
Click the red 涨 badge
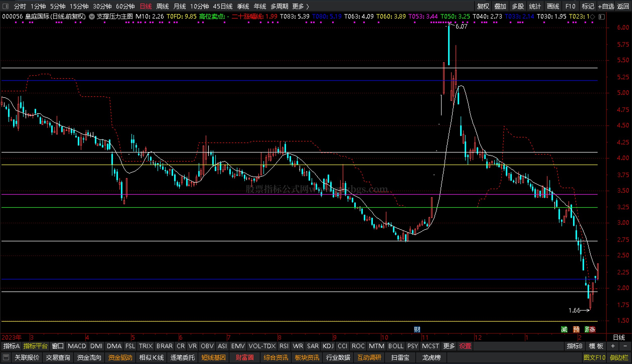pyautogui.click(x=592, y=329)
